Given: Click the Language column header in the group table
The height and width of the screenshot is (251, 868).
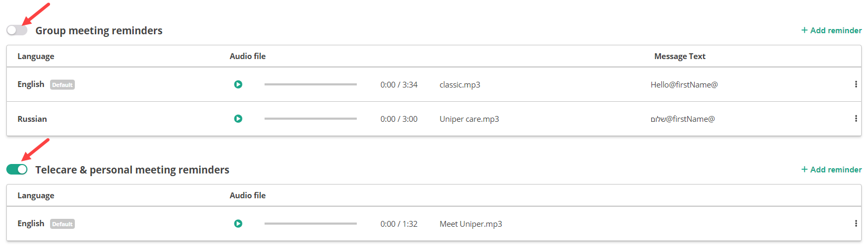Looking at the screenshot, I should click(x=36, y=56).
